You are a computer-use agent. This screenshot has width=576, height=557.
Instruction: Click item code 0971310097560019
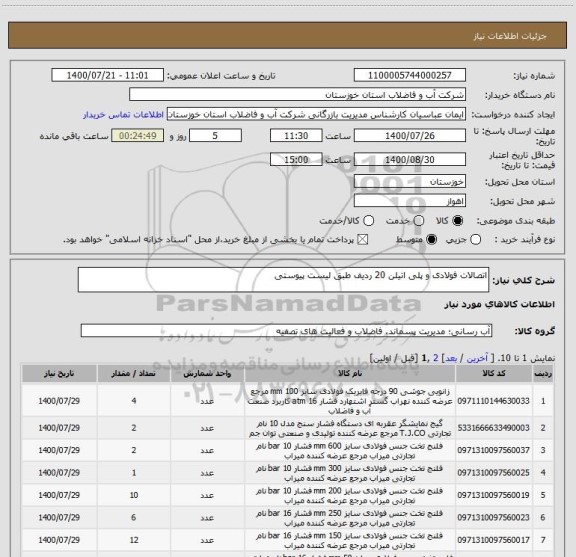pyautogui.click(x=493, y=495)
